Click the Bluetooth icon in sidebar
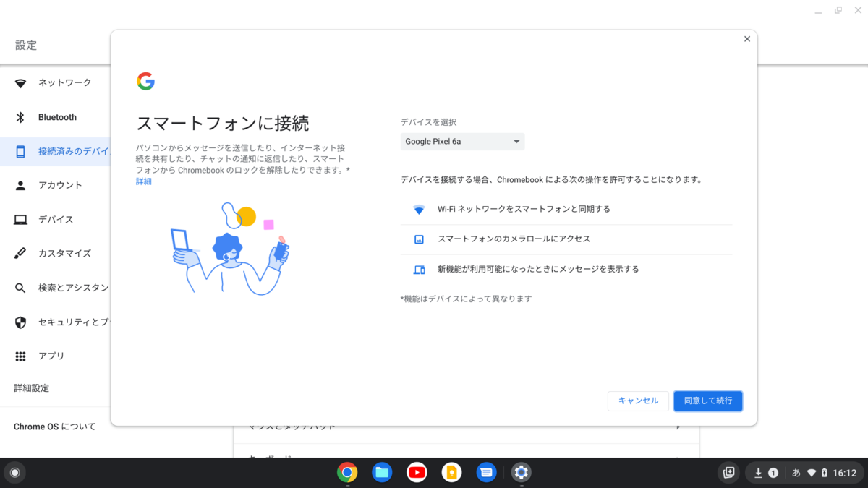 click(x=21, y=117)
